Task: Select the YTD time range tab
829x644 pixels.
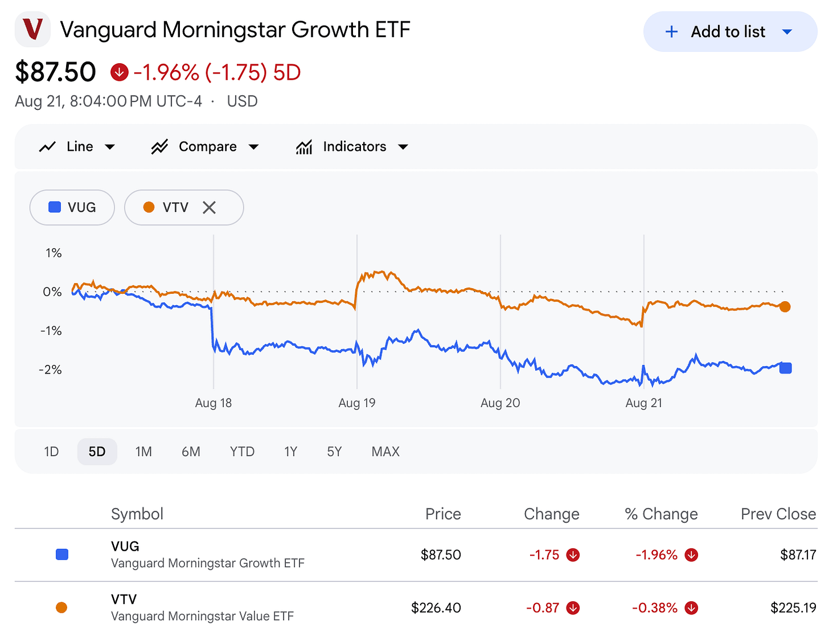Action: point(242,452)
